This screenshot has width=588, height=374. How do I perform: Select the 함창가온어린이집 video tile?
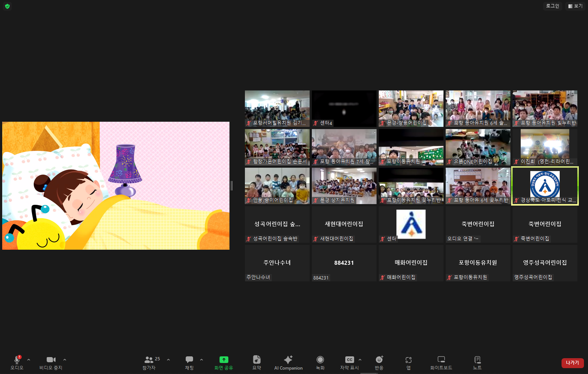277,147
